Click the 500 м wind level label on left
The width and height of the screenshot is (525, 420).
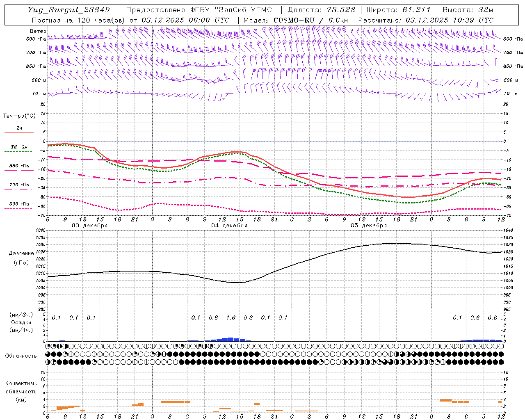tap(39, 80)
